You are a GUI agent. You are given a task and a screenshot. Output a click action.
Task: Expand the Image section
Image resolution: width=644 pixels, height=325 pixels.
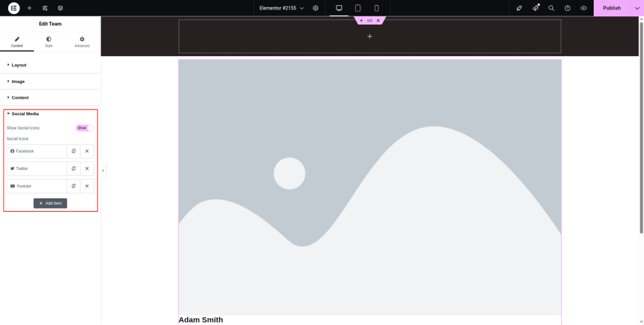50,81
